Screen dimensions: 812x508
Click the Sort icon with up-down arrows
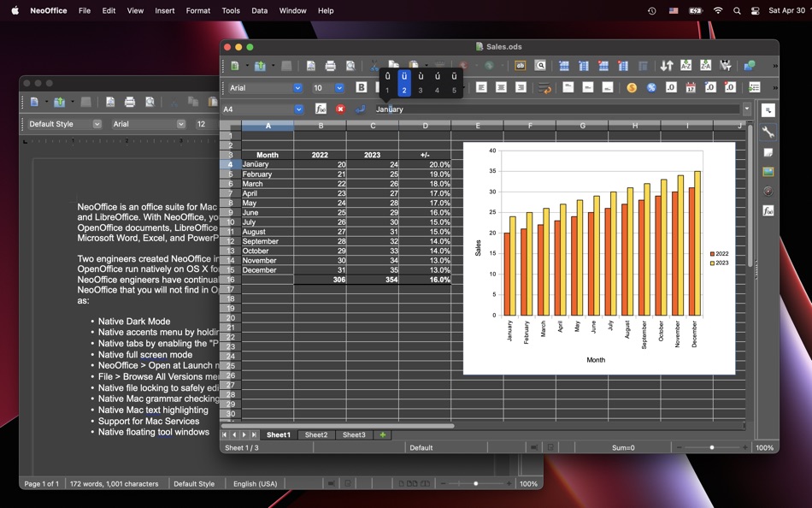point(667,65)
